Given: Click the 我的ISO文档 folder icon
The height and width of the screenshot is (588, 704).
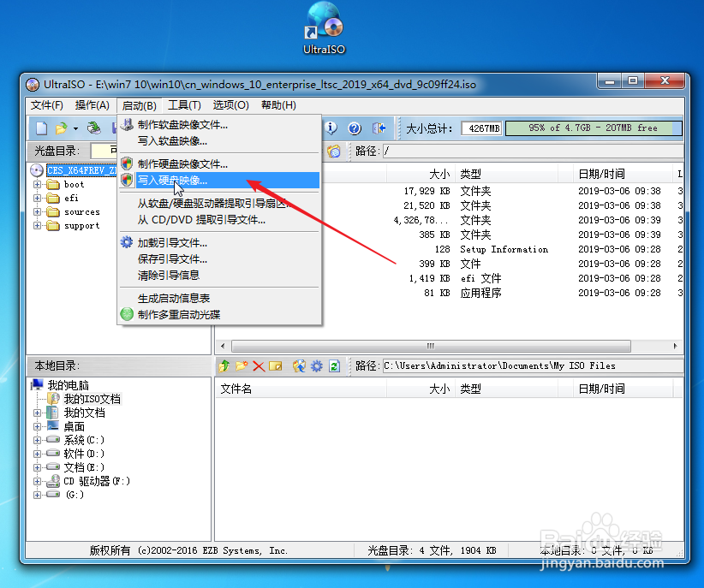Looking at the screenshot, I should pos(54,399).
